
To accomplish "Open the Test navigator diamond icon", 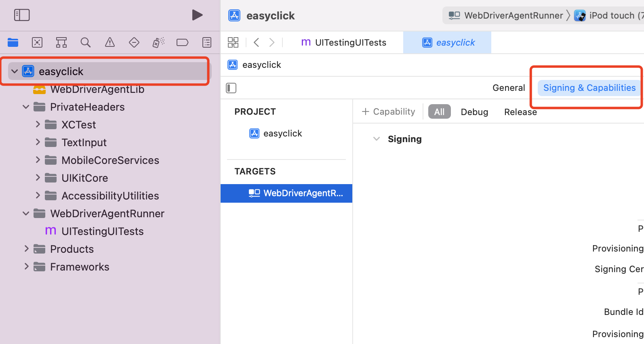I will pos(134,42).
